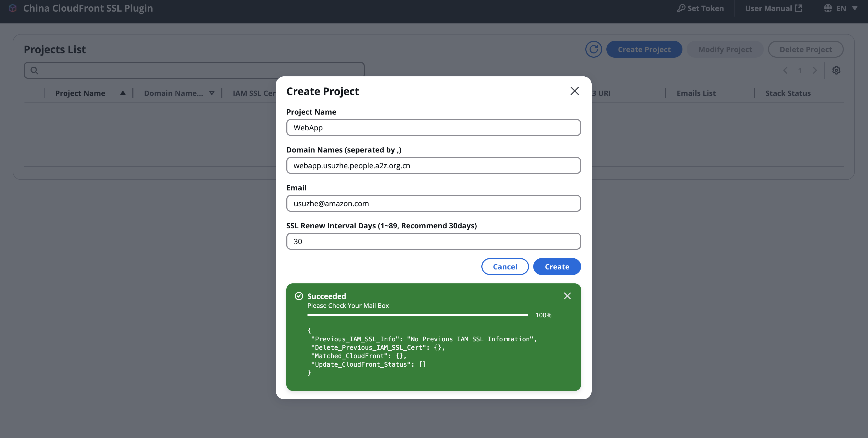The width and height of the screenshot is (868, 438).
Task: Click the Please Check Your Mail Box text
Action: click(x=348, y=306)
